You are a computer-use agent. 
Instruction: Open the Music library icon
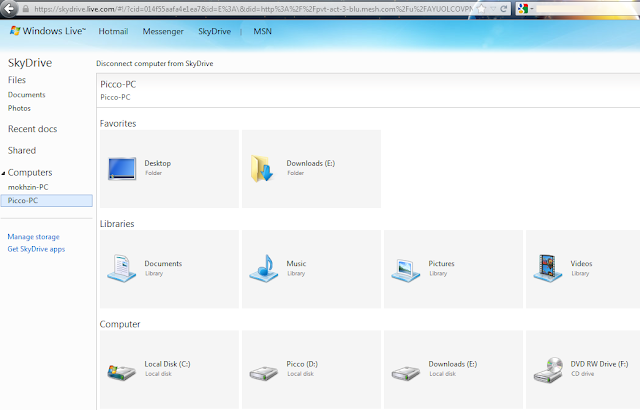click(264, 268)
